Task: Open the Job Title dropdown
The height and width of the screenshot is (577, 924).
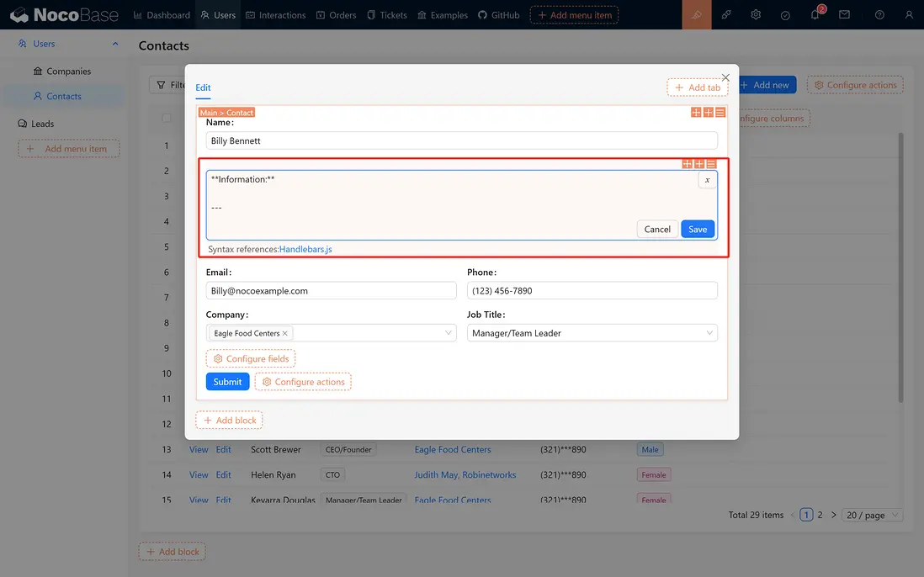Action: (x=592, y=333)
